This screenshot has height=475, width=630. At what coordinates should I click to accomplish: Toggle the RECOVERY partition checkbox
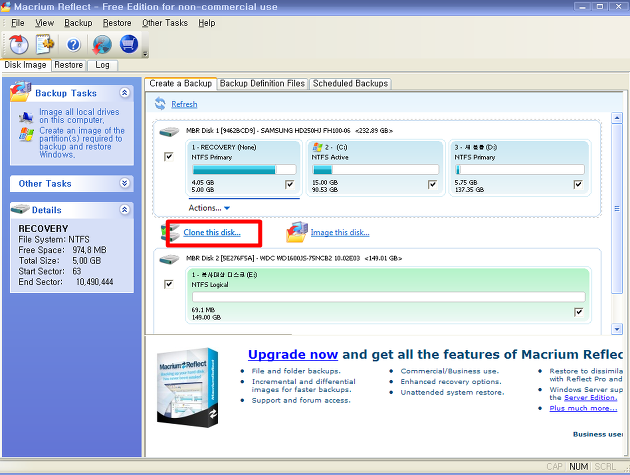click(289, 184)
